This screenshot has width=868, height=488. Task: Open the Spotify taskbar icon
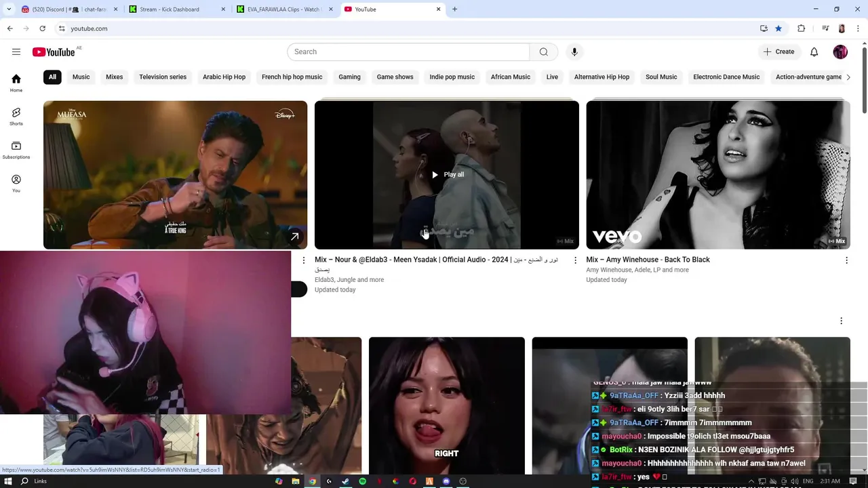362,481
